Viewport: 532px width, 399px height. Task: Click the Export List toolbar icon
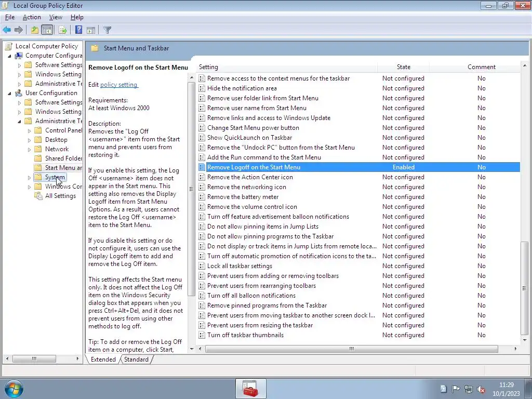(x=63, y=30)
